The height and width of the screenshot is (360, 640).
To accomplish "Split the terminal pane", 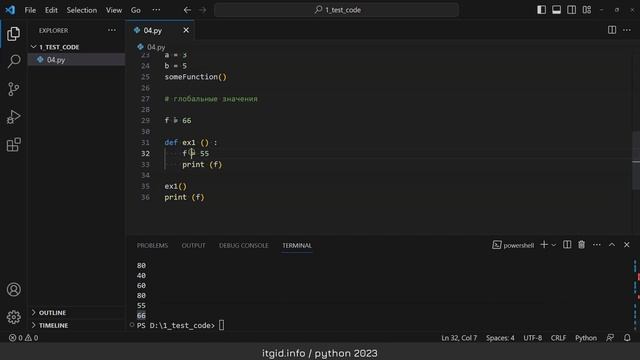I will tap(567, 244).
